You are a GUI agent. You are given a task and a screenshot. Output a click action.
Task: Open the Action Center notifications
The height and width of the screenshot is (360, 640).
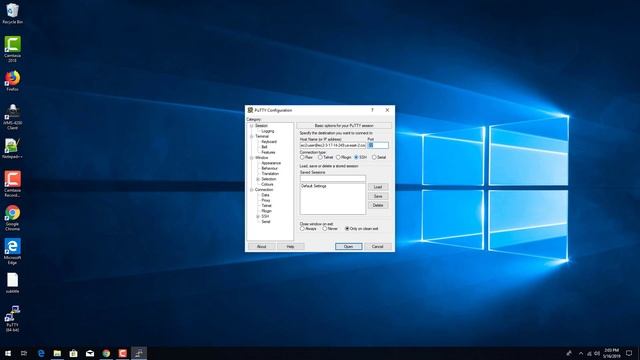click(629, 353)
